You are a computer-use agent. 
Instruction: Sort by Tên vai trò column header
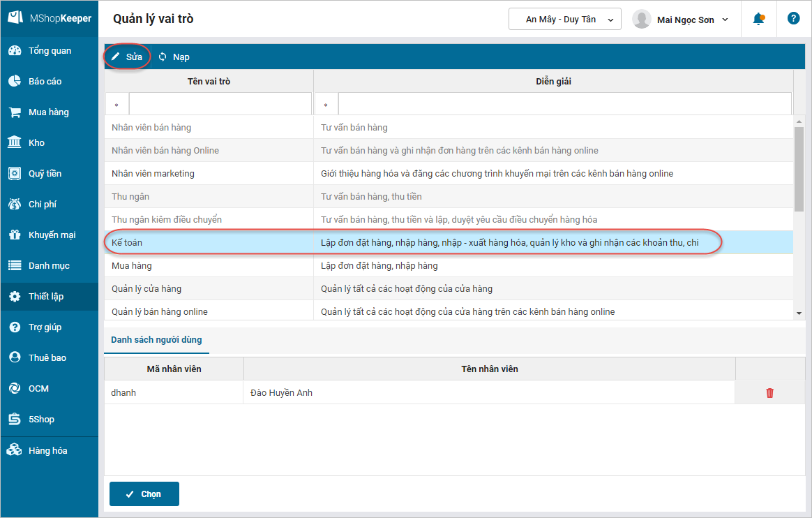coord(209,81)
